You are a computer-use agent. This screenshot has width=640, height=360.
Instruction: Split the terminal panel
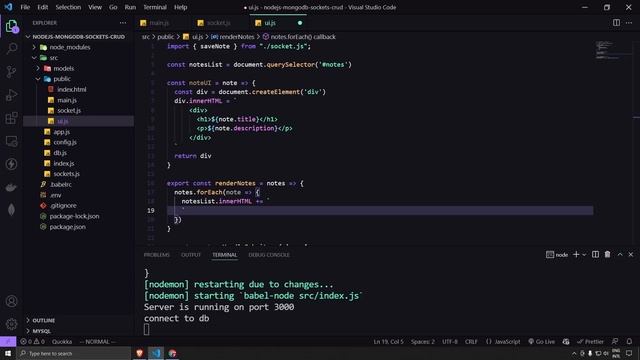[596, 254]
